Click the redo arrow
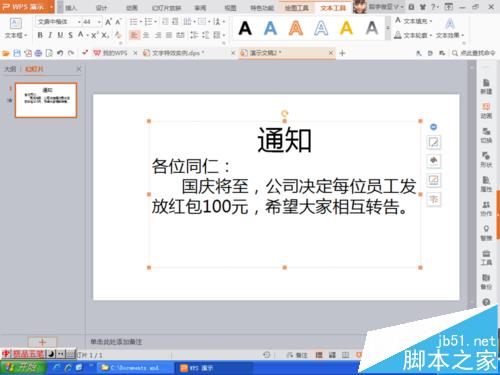Screen dimensions: 500x375 (x=71, y=53)
